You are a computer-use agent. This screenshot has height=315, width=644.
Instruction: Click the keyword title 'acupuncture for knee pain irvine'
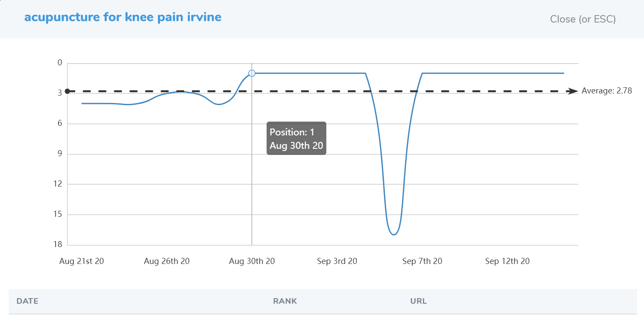tap(122, 17)
